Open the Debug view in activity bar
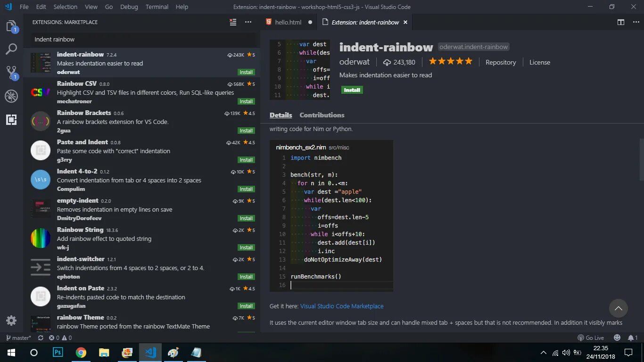The image size is (644, 362). [x=11, y=96]
